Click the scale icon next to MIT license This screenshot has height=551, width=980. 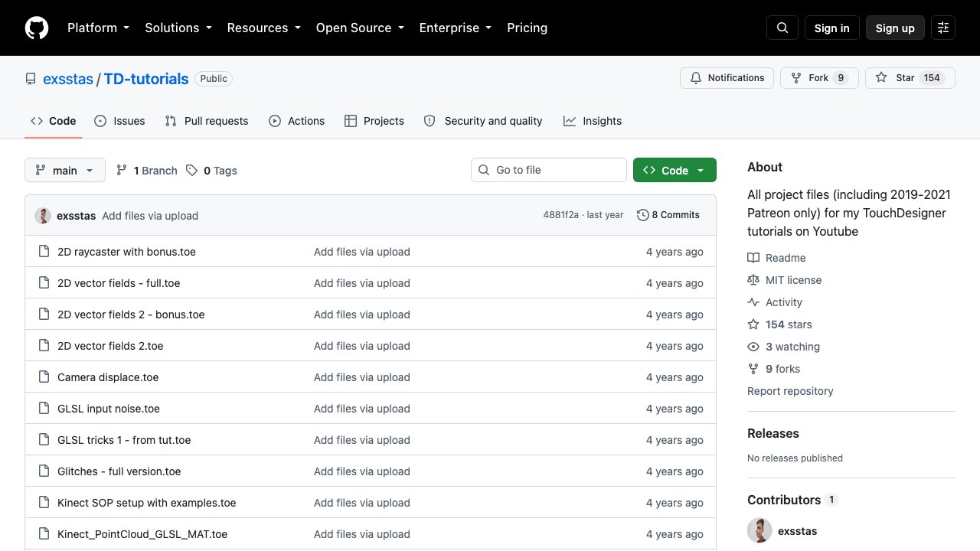tap(753, 280)
